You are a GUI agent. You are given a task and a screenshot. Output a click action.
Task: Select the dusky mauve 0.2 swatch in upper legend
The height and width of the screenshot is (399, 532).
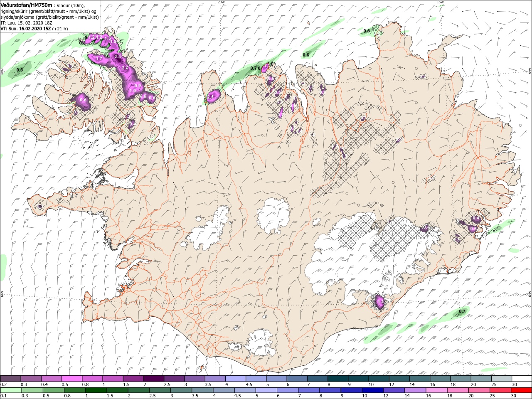pos(10,379)
